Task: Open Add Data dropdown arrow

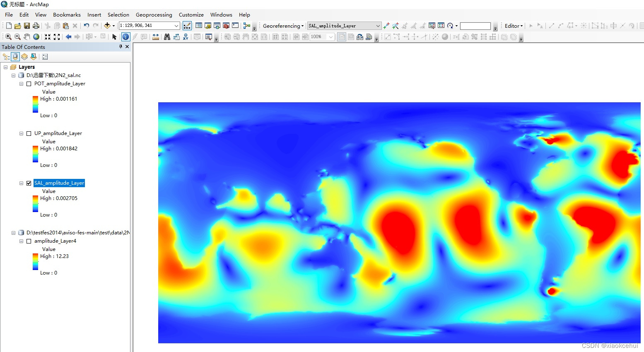Action: (x=113, y=26)
